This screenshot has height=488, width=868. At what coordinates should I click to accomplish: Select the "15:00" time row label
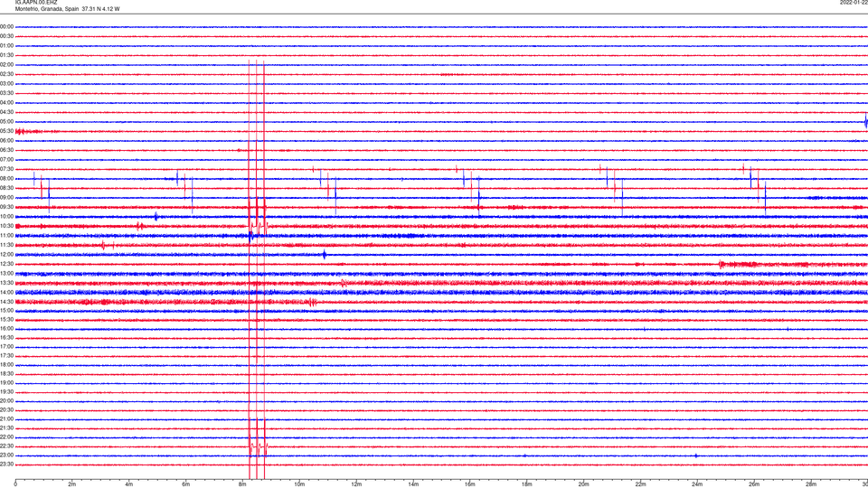[6, 310]
